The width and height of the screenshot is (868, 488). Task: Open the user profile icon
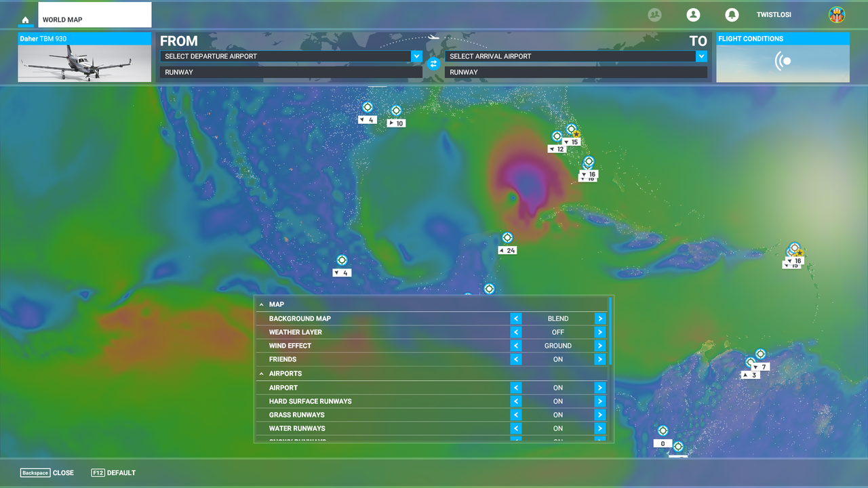tap(693, 15)
